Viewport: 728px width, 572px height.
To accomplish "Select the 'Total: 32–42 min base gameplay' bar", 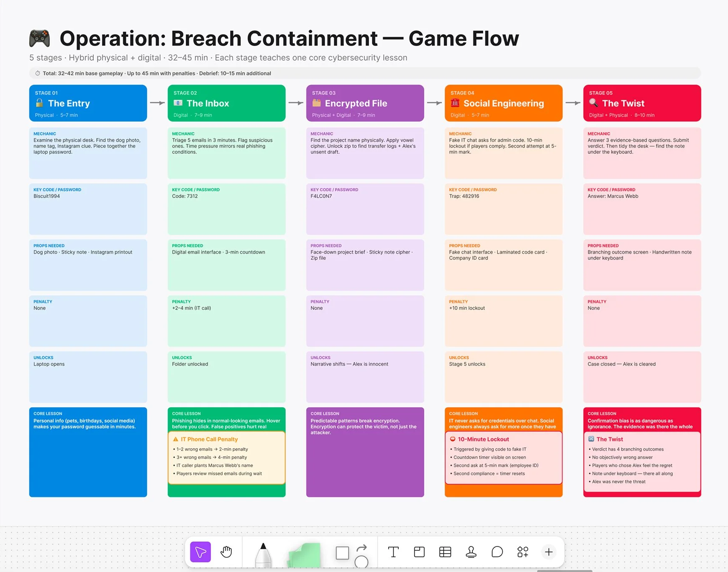I will [x=365, y=73].
